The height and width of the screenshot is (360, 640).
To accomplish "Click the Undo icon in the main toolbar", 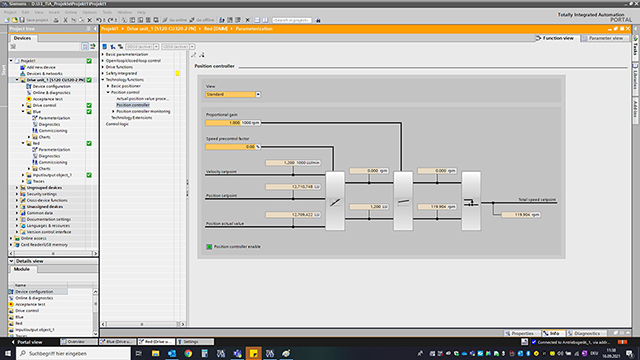I will (x=98, y=20).
